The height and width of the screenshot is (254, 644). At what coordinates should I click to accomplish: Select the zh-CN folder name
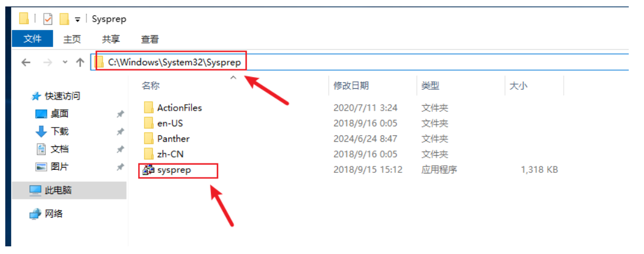pos(170,154)
